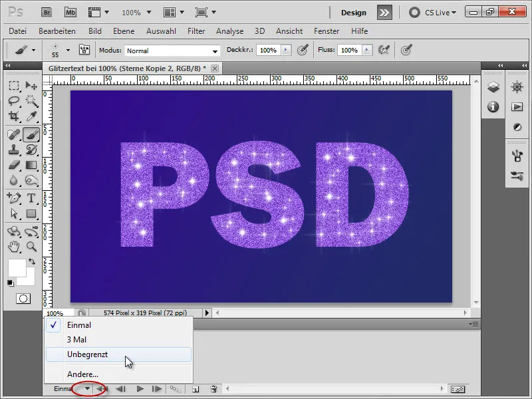Open brush size preset picker arrow
The width and height of the screenshot is (532, 399).
(x=68, y=51)
